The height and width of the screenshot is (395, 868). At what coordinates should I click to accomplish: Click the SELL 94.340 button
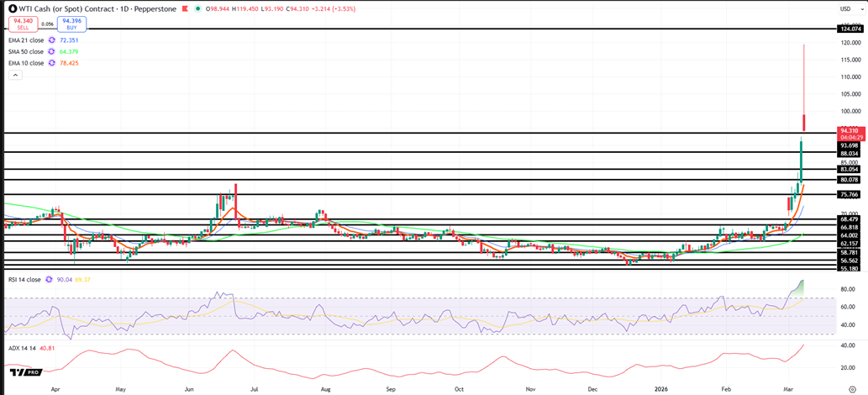point(24,24)
